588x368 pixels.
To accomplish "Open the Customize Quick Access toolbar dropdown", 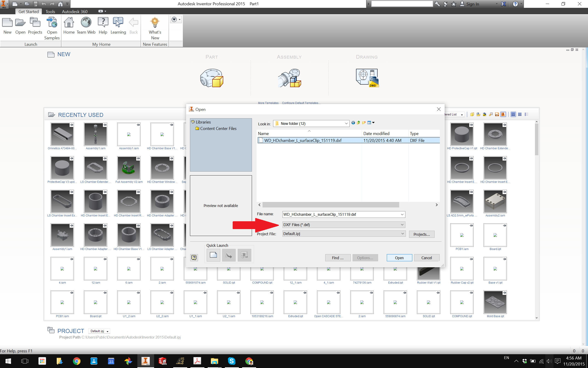I will [67, 4].
